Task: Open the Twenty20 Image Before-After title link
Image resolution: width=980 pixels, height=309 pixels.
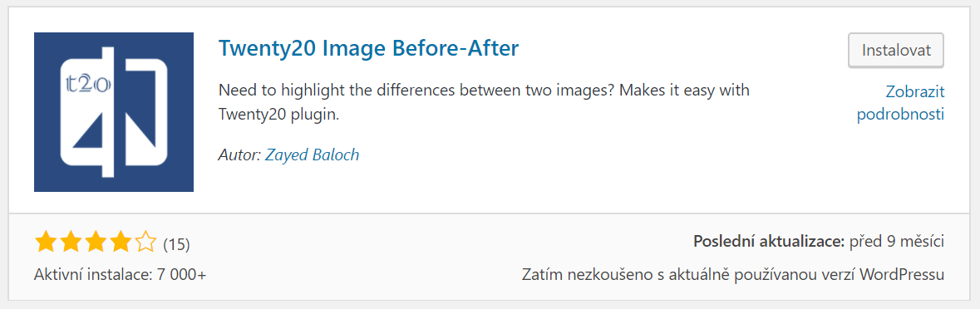Action: [369, 48]
